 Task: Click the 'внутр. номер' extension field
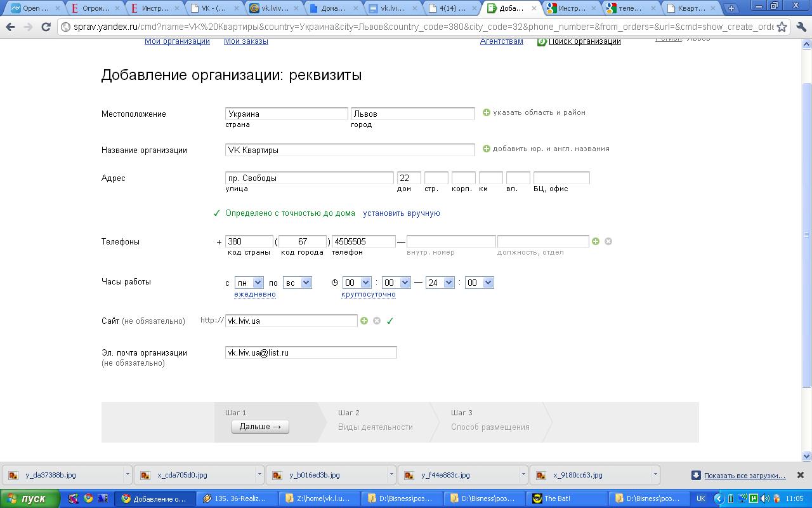451,241
